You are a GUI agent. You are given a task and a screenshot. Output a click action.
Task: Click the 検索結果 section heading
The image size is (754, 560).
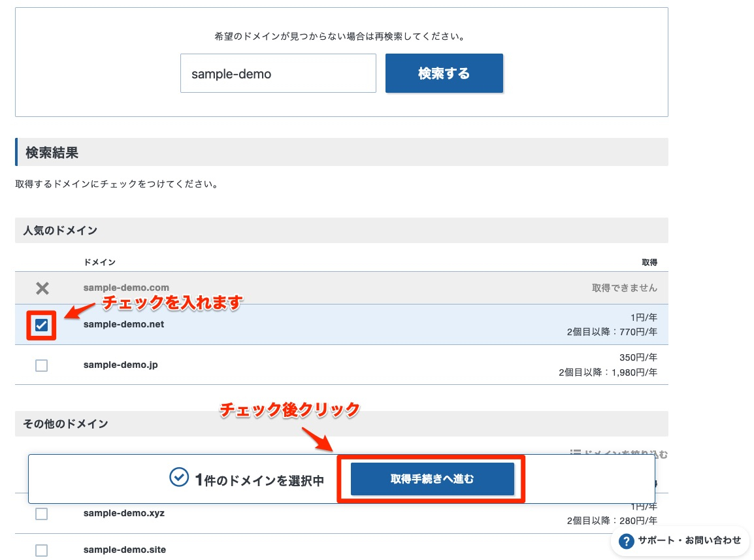[52, 152]
